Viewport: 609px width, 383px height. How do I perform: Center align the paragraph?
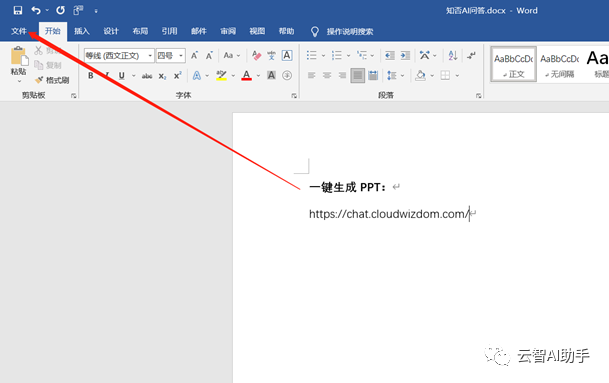[x=327, y=75]
